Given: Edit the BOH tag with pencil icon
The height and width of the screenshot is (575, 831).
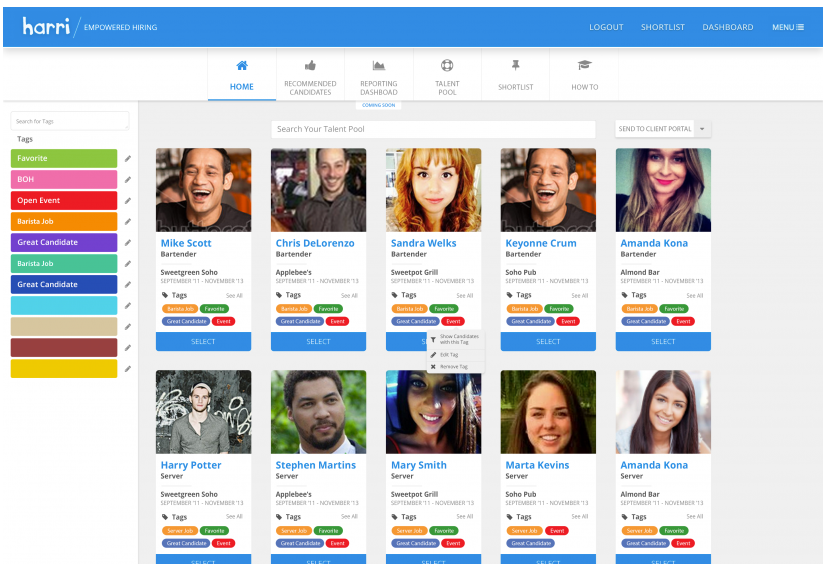Looking at the screenshot, I should tap(128, 180).
